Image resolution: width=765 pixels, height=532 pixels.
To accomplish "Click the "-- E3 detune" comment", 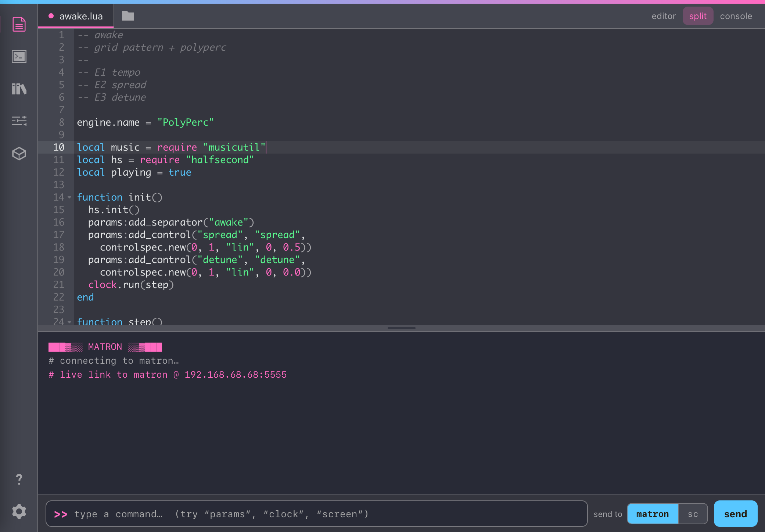I will tap(111, 97).
